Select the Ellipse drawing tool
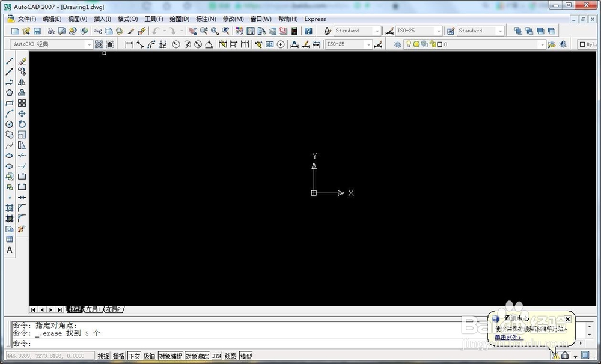601x364 pixels. click(x=10, y=156)
